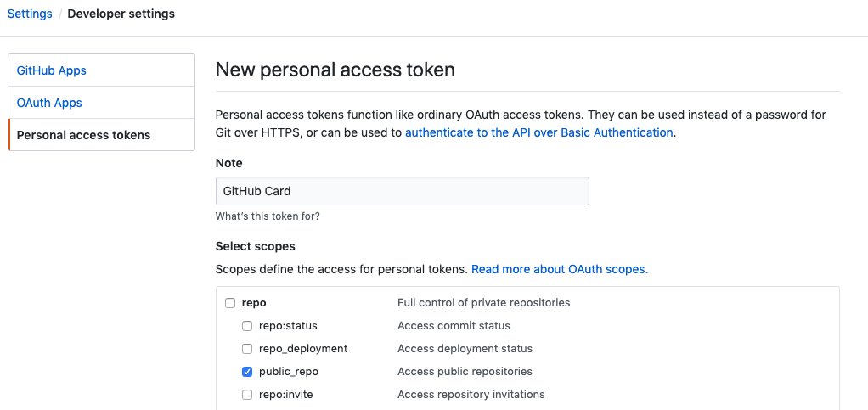
Task: Click the "What's this token for?" hint
Action: click(268, 216)
